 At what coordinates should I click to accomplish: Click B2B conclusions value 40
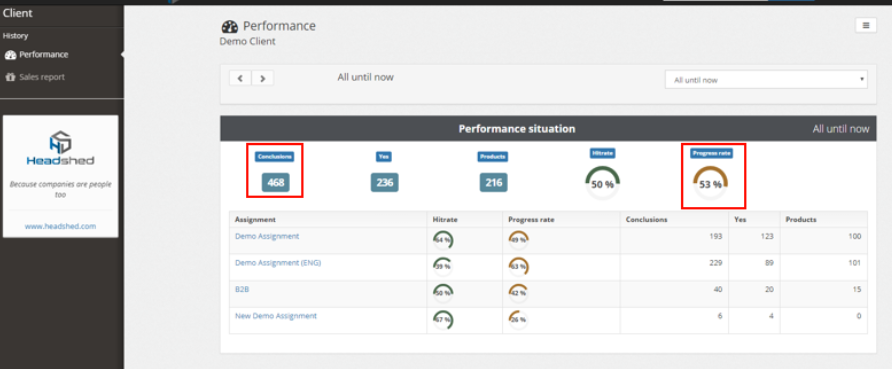[x=718, y=289]
